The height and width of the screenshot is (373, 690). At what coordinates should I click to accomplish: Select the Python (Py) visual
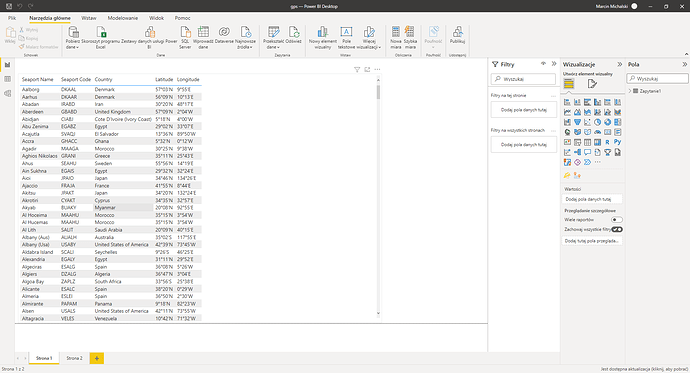(x=618, y=142)
